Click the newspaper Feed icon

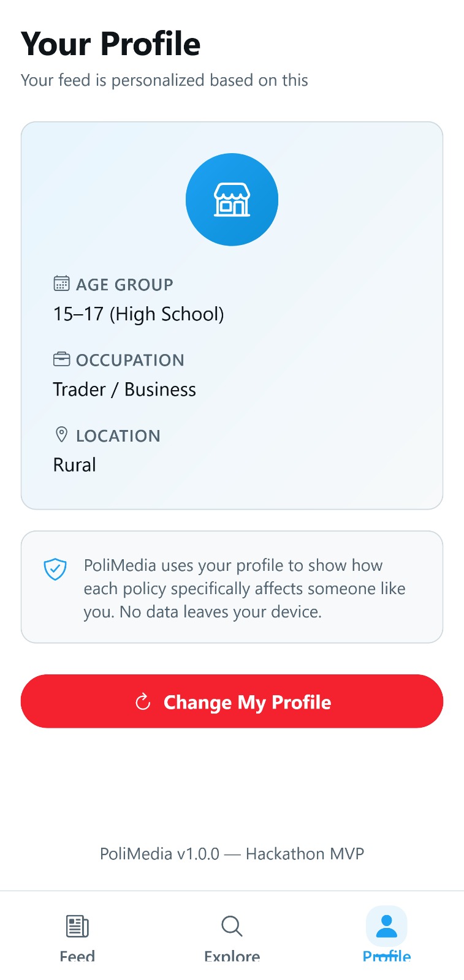point(77,926)
